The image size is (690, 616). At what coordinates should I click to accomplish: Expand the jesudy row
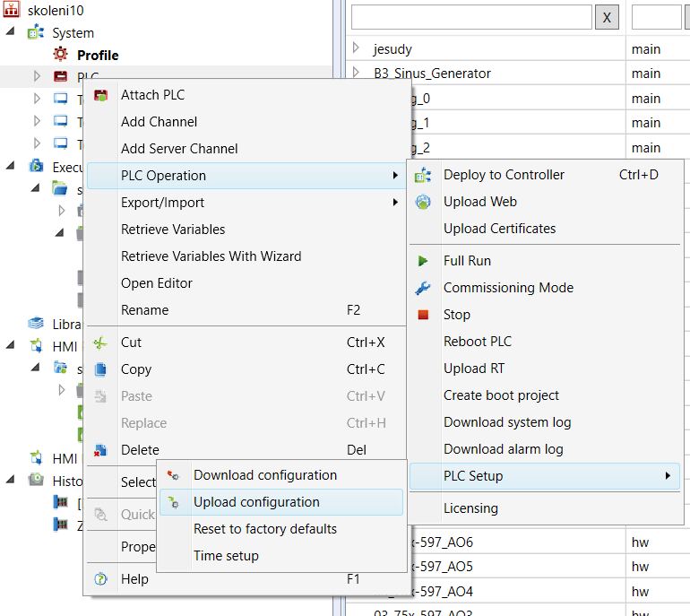click(x=356, y=48)
